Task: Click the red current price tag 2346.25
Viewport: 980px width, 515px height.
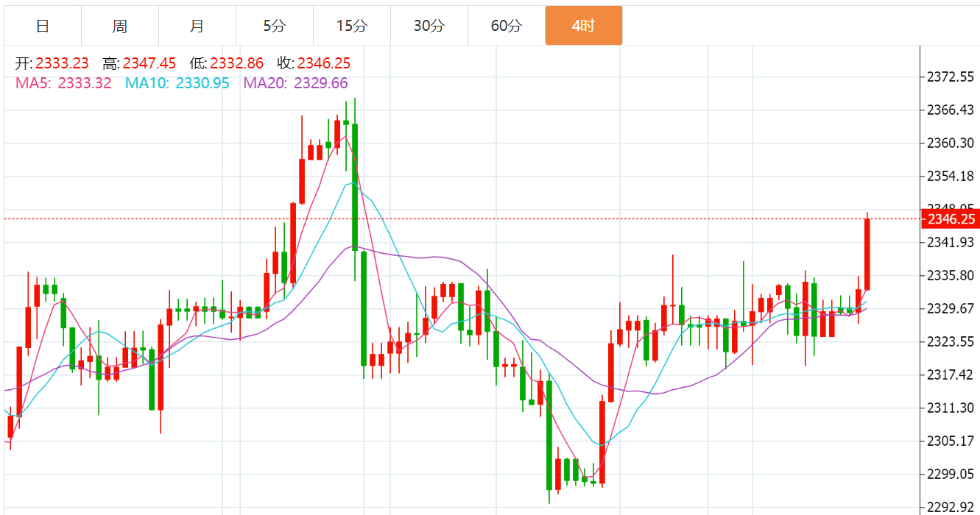Action: pos(951,219)
